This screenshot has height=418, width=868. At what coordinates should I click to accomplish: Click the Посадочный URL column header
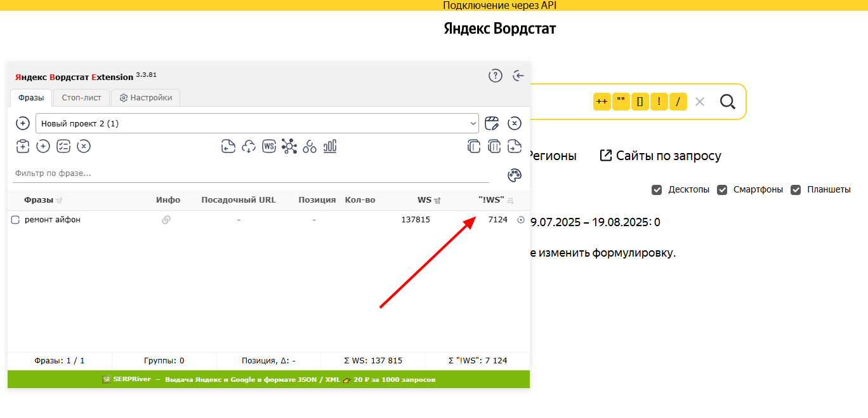(x=239, y=200)
